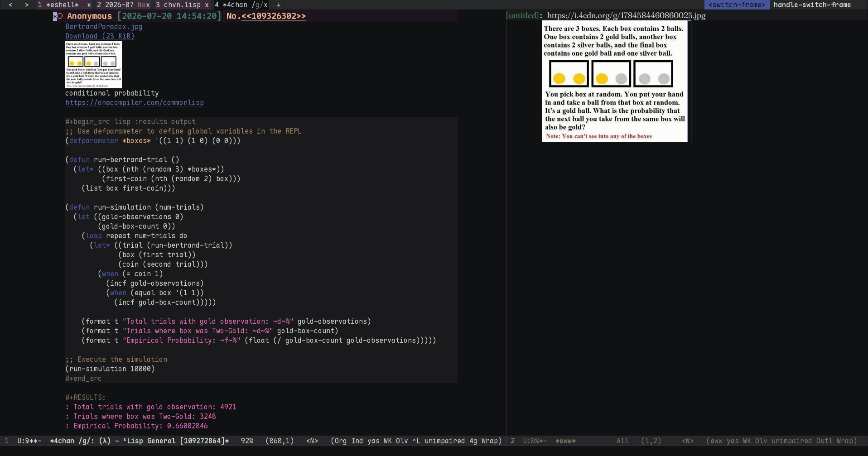Image resolution: width=868 pixels, height=456 pixels.
Task: Click the 'conditional probability' text
Action: pos(112,93)
